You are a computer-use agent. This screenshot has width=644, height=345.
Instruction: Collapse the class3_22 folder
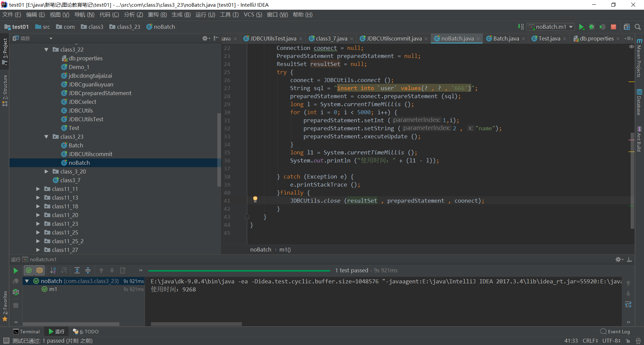point(46,50)
